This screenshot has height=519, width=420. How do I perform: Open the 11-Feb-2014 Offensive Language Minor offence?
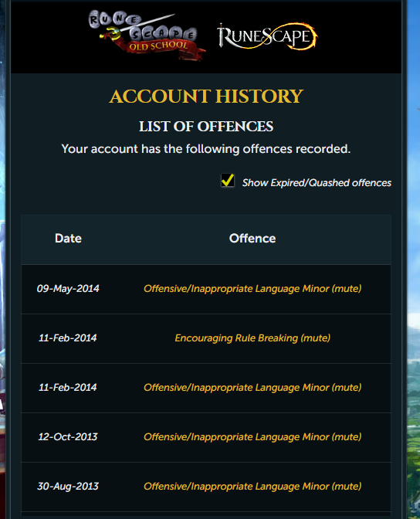pyautogui.click(x=252, y=387)
